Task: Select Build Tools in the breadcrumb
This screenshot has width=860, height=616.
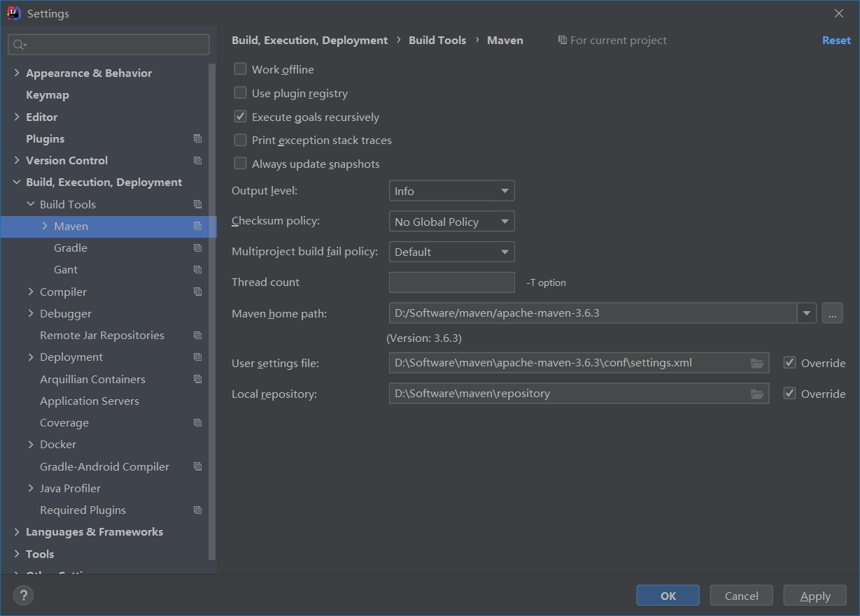Action: click(x=437, y=41)
